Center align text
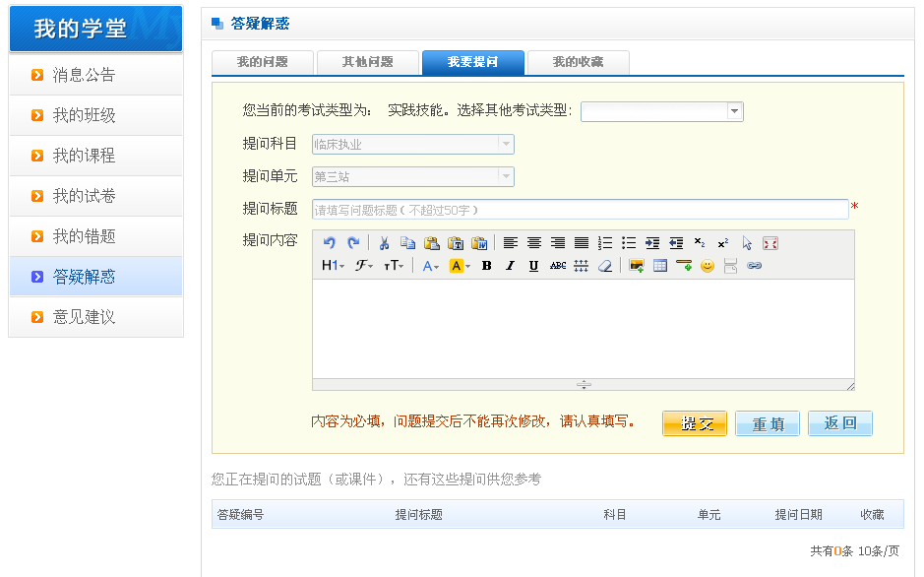The image size is (924, 577). pos(534,243)
